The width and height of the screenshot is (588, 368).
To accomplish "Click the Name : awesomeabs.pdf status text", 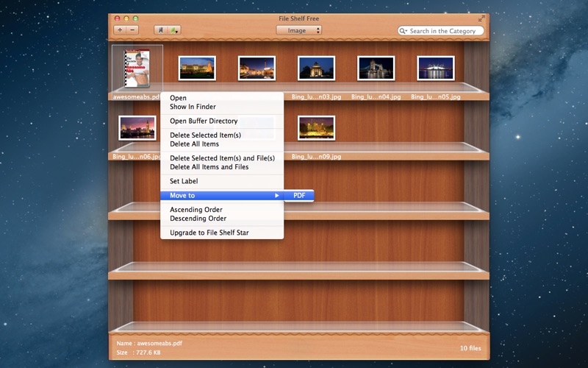I will click(149, 343).
